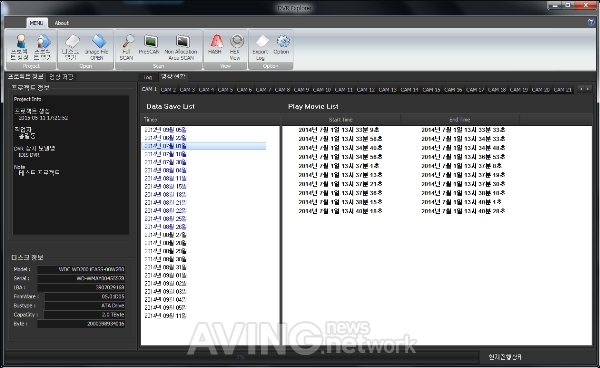Open the About ribbon tab
The width and height of the screenshot is (600, 368).
(x=62, y=23)
